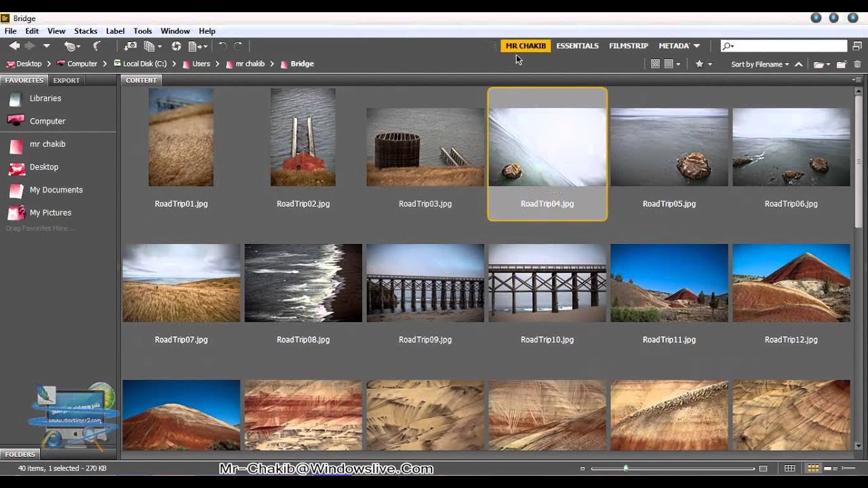Select RoadTrip12.jpg thumbnail

tap(791, 283)
